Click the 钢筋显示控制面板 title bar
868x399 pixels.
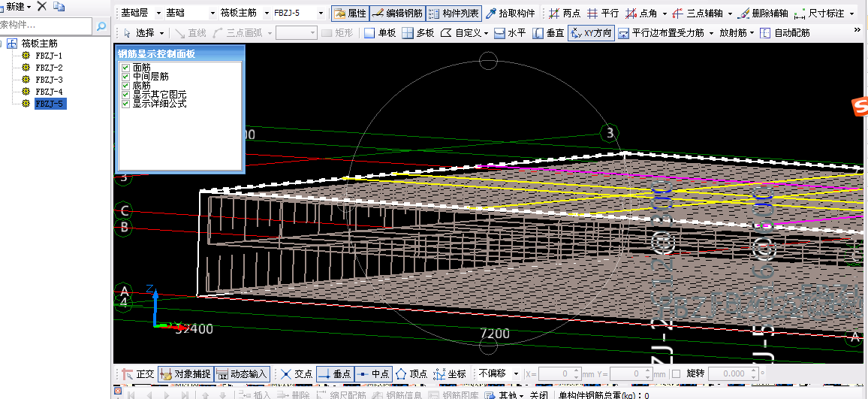(179, 54)
